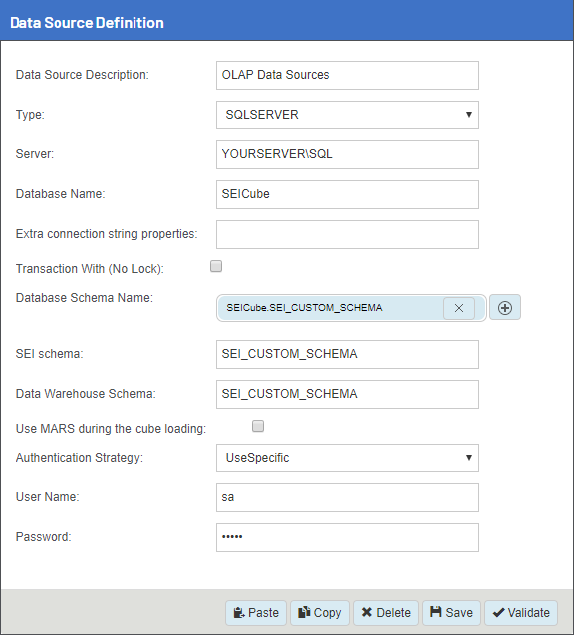Focus Extra connection string properties field

click(x=347, y=234)
